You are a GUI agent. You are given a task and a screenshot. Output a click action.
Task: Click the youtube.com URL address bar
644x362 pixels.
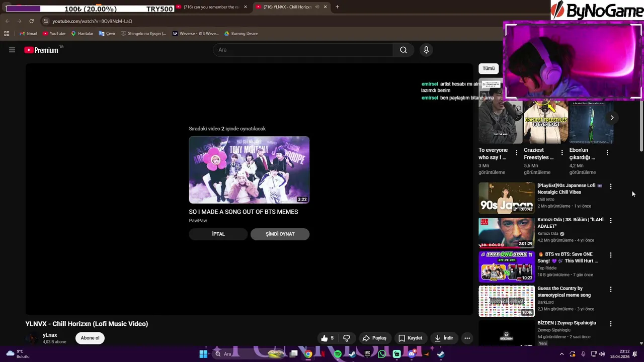click(93, 21)
